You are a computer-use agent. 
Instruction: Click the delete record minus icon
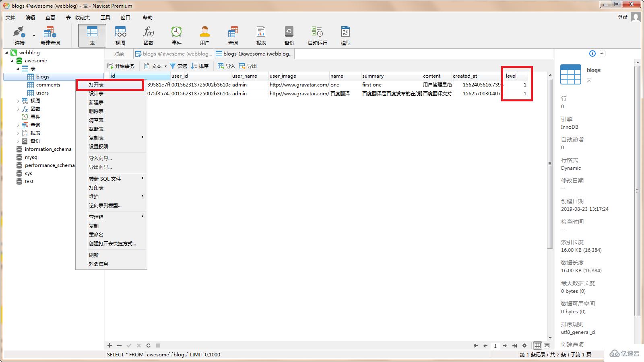tap(119, 346)
